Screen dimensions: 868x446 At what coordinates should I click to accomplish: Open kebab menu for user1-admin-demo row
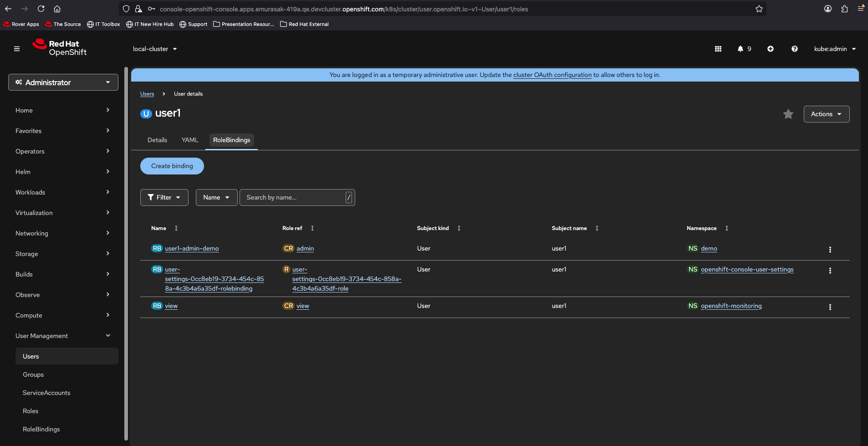pyautogui.click(x=830, y=249)
